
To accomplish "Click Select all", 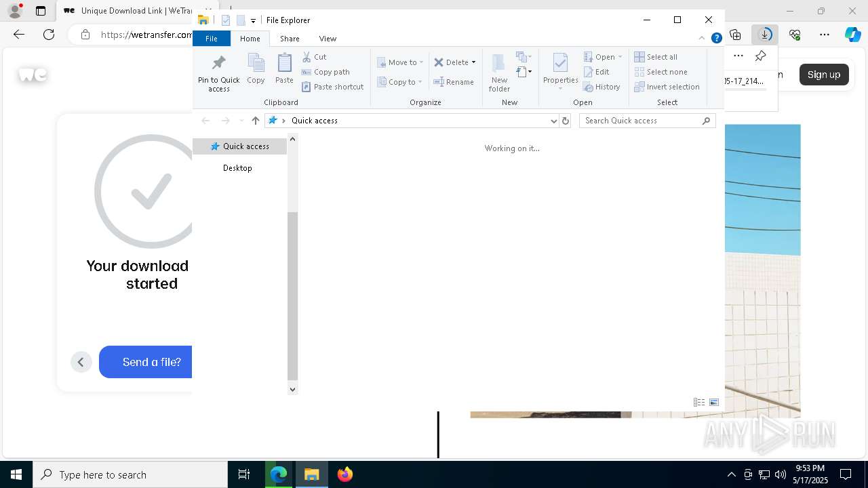I will (x=656, y=57).
